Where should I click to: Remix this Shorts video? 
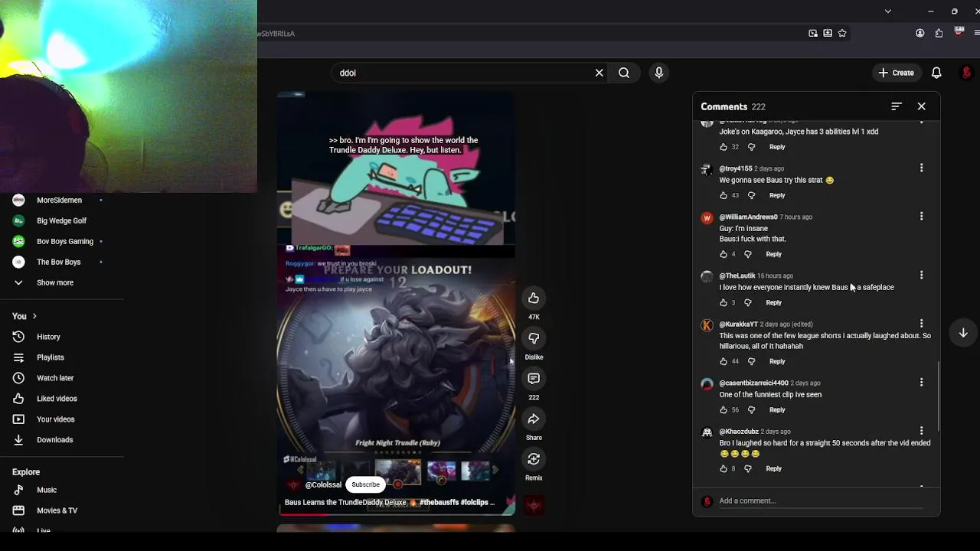coord(534,459)
